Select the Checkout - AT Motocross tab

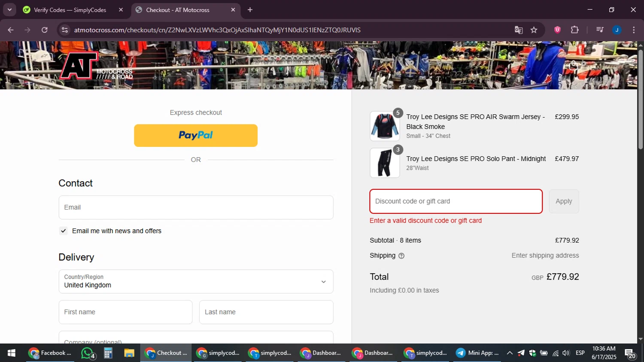coord(185,10)
